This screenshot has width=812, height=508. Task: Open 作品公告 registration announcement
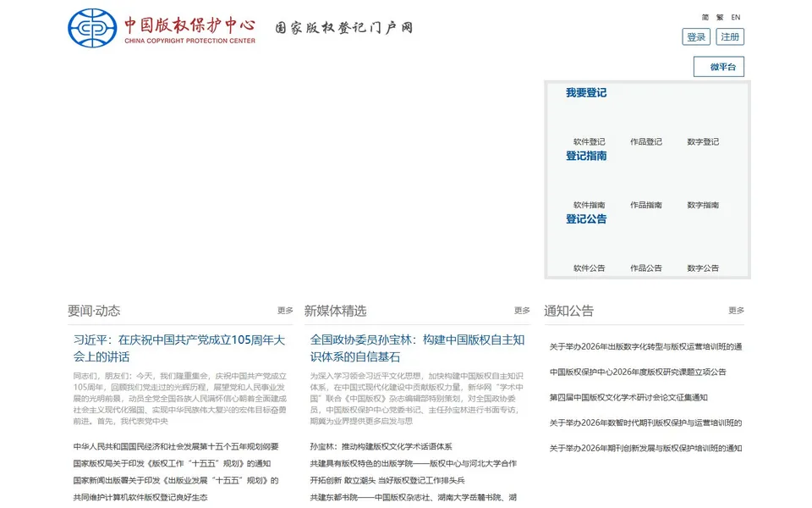point(645,268)
